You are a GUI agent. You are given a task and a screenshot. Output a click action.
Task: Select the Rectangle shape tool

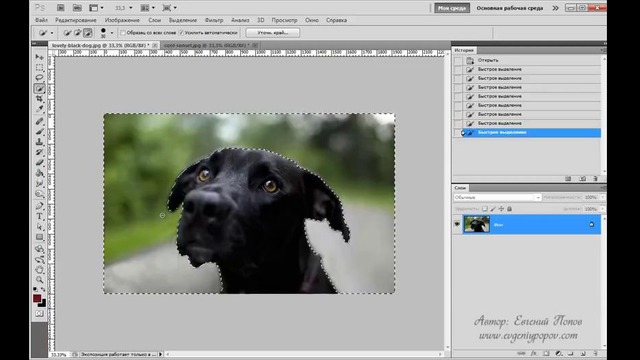click(39, 237)
